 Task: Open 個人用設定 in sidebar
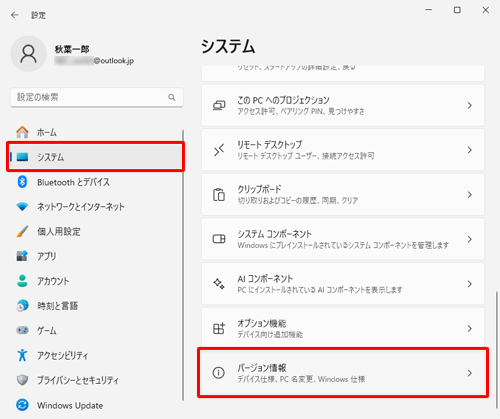96,231
